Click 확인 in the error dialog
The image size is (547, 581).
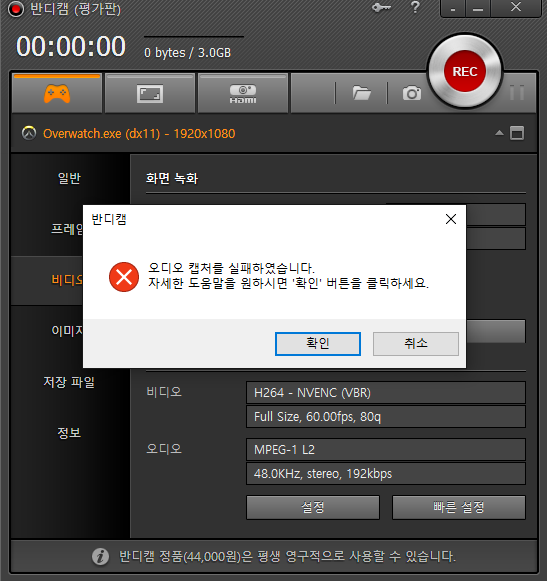click(x=318, y=343)
